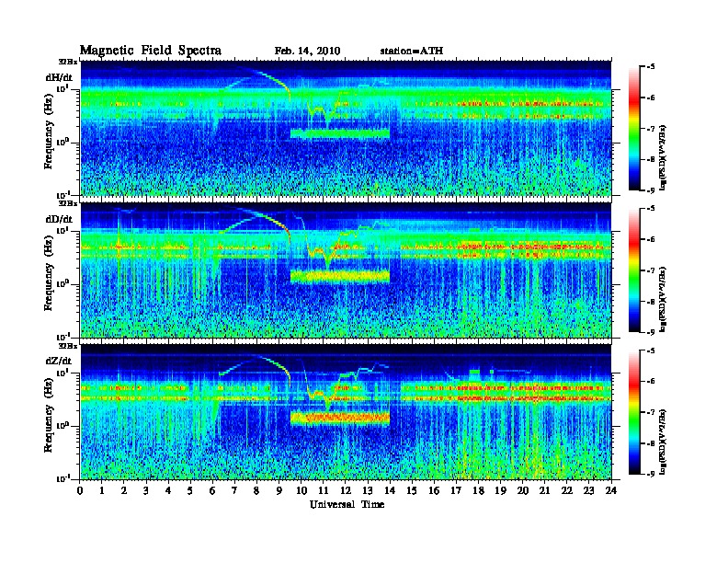Click hour 12 on the Universal Time axis

346,490
